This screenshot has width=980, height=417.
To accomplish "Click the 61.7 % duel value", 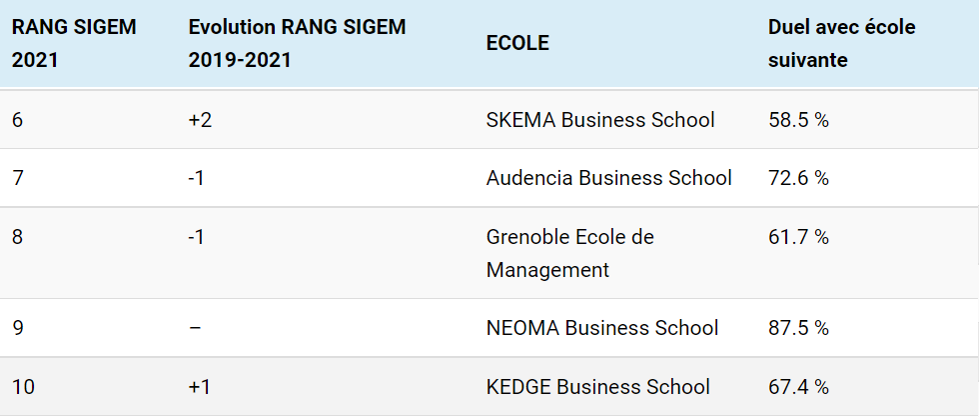I will click(x=798, y=237).
